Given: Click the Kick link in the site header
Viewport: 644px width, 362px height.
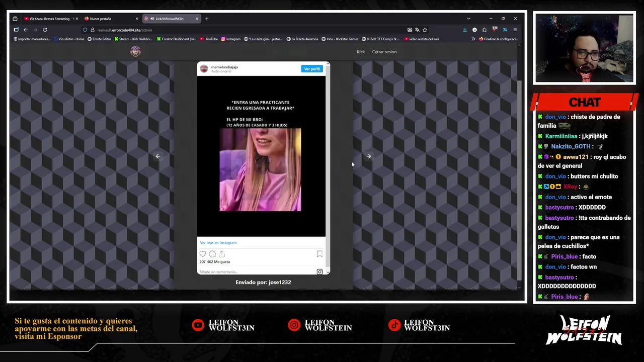Looking at the screenshot, I should click(361, 52).
